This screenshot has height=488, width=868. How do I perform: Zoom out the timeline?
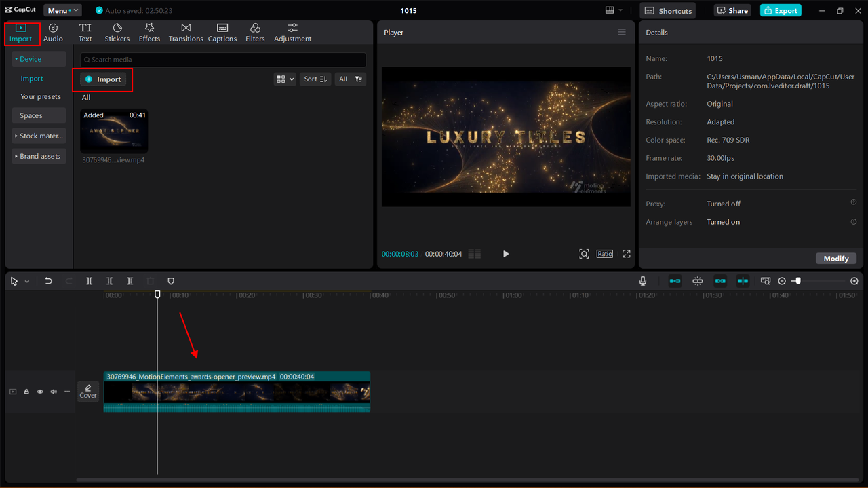(x=782, y=281)
